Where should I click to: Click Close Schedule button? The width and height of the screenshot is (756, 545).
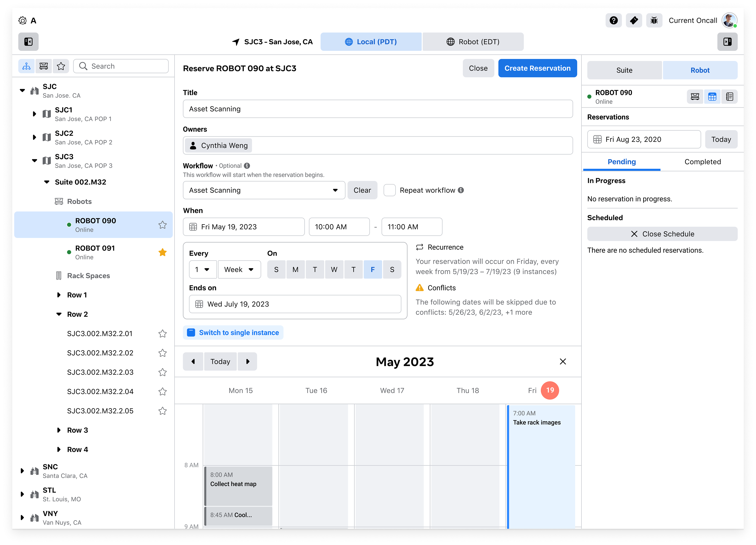click(x=662, y=234)
